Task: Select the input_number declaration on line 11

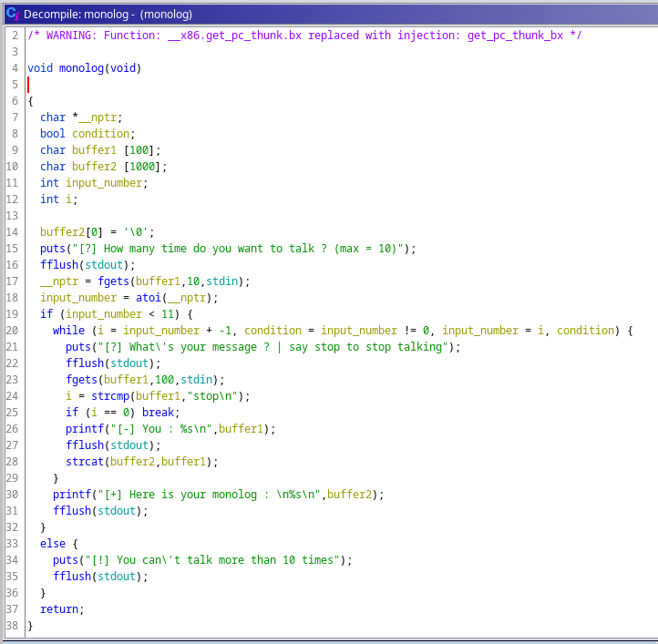Action: click(106, 183)
